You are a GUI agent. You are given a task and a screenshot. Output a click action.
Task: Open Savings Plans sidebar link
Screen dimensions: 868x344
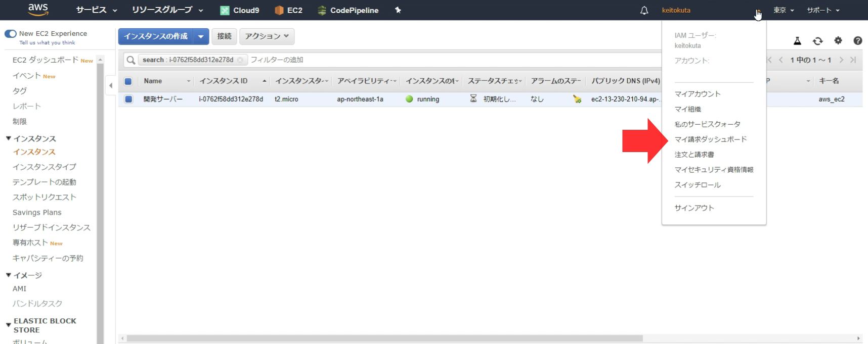(37, 213)
